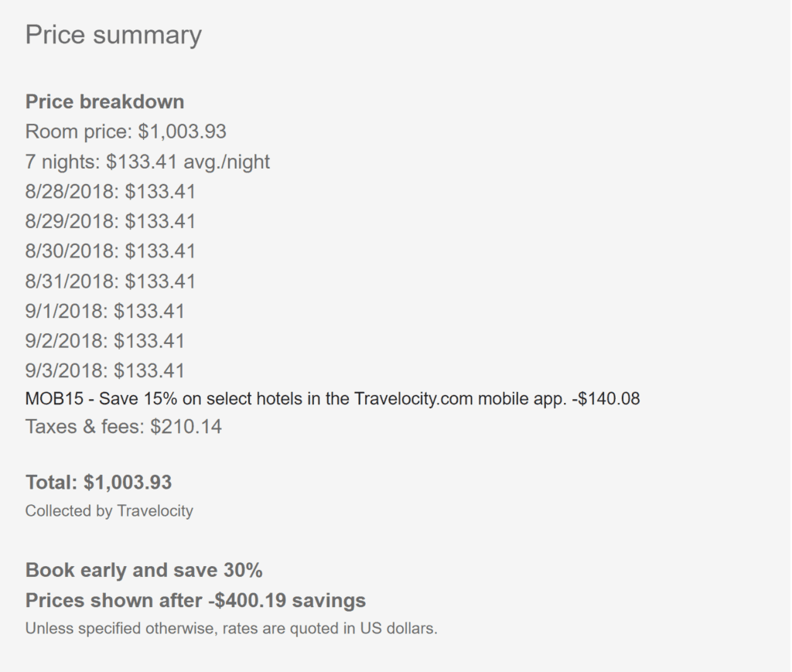Click the US dollars rate disclaimer
The height and width of the screenshot is (672, 792).
tap(231, 629)
